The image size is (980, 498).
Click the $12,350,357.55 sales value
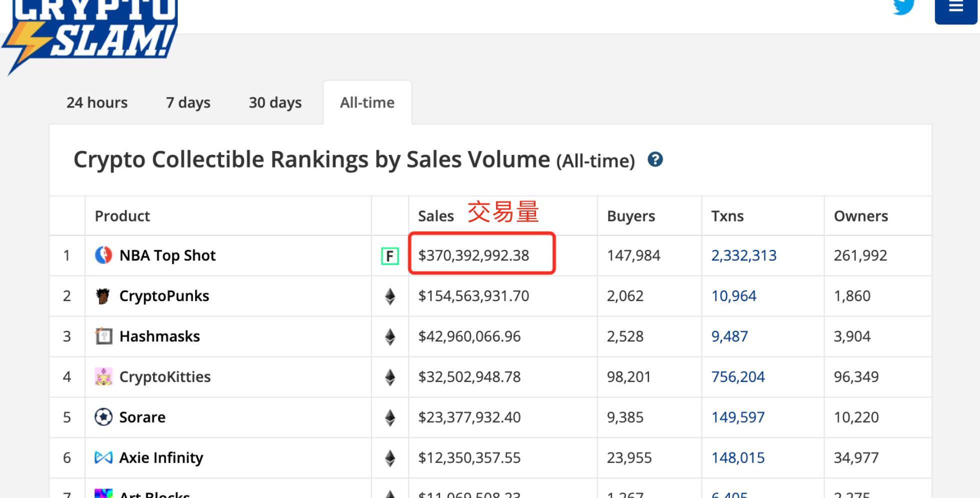(469, 458)
